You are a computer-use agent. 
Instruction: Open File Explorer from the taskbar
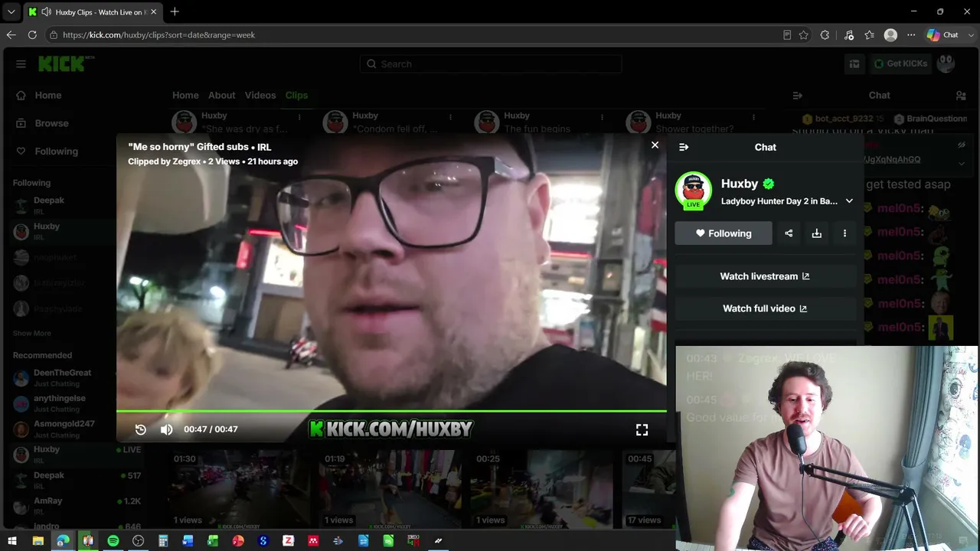[38, 541]
